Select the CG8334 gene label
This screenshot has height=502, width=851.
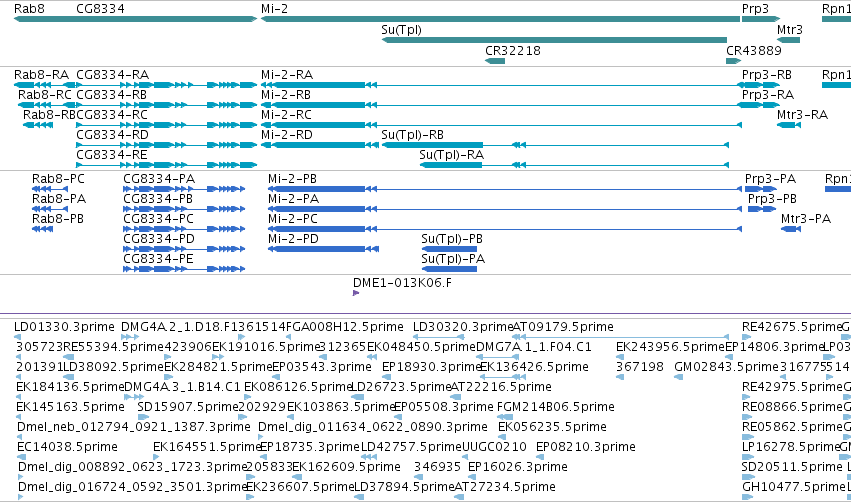[100, 9]
